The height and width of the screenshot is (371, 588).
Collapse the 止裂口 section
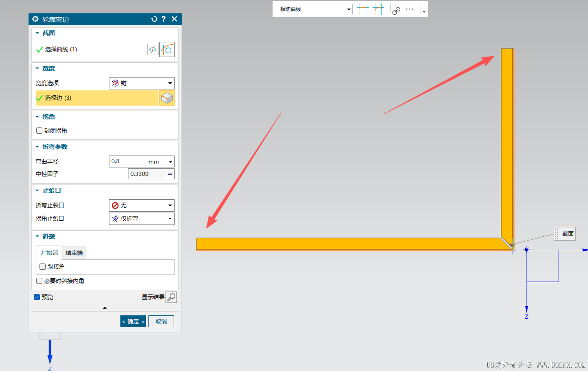point(37,191)
